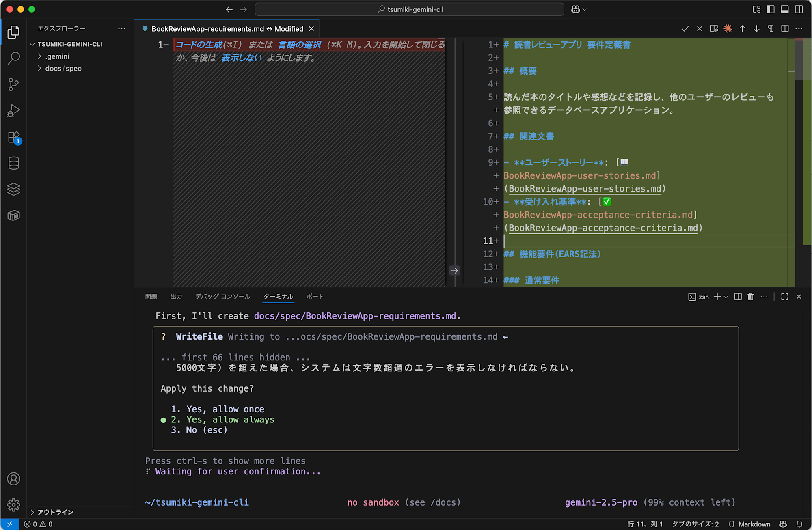Open the Manage settings gear
The image size is (812, 530).
13,505
